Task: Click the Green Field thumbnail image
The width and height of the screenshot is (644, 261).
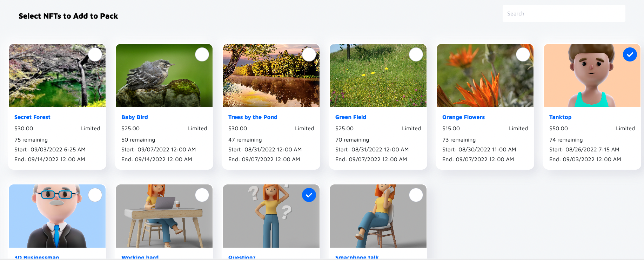Action: click(378, 76)
